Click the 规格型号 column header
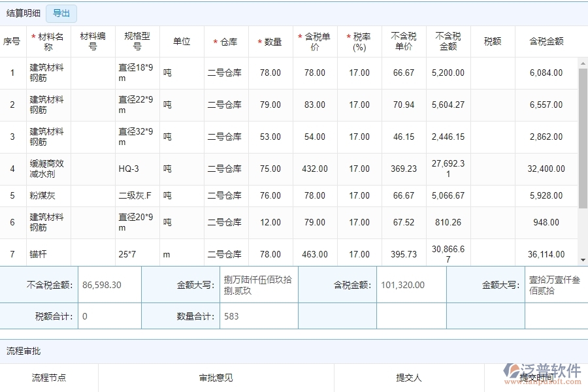Image resolution: width=588 pixels, height=392 pixels. point(137,40)
